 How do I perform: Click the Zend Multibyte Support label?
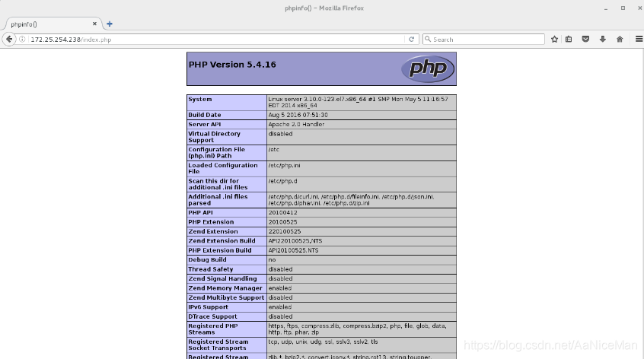point(226,297)
